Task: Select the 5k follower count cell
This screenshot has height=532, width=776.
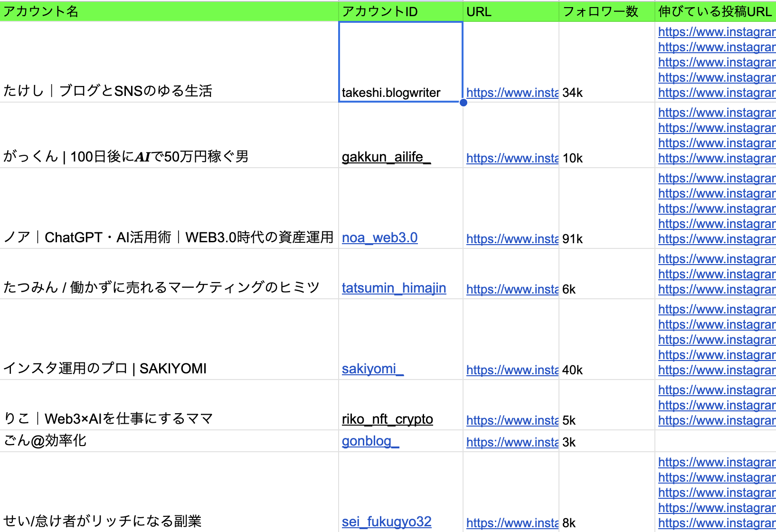Action: 607,405
